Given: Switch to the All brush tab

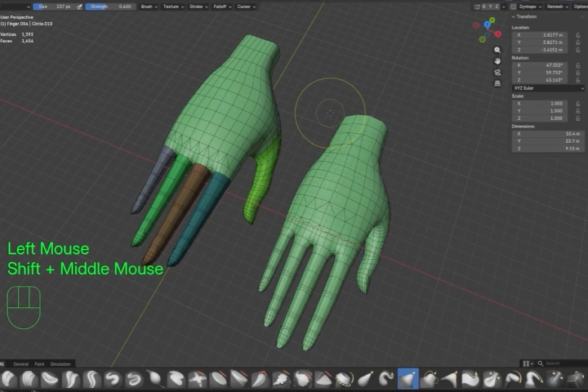Looking at the screenshot, I should click(2, 364).
